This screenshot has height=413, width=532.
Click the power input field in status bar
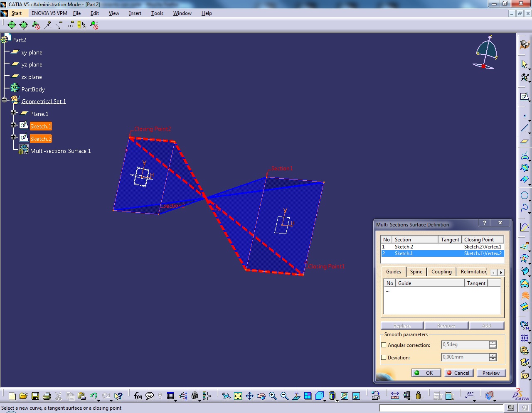point(442,408)
